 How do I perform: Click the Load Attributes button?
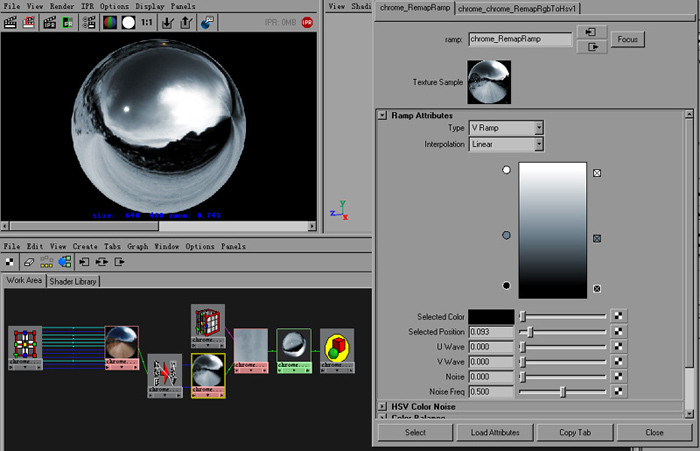(x=495, y=432)
